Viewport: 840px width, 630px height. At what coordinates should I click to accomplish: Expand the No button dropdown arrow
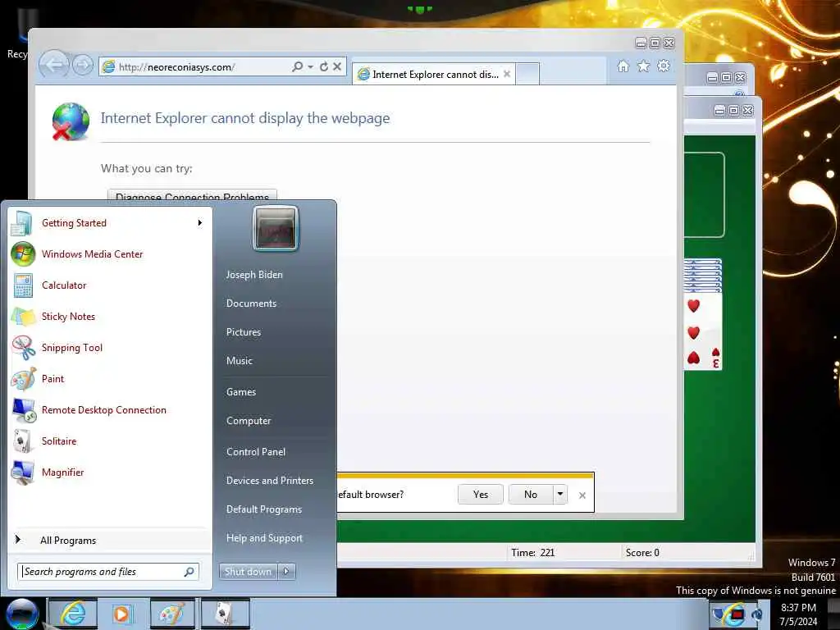(x=559, y=494)
